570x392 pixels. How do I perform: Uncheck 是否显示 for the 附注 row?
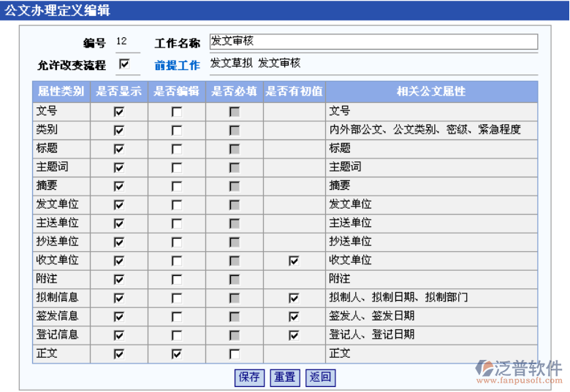[x=119, y=280]
